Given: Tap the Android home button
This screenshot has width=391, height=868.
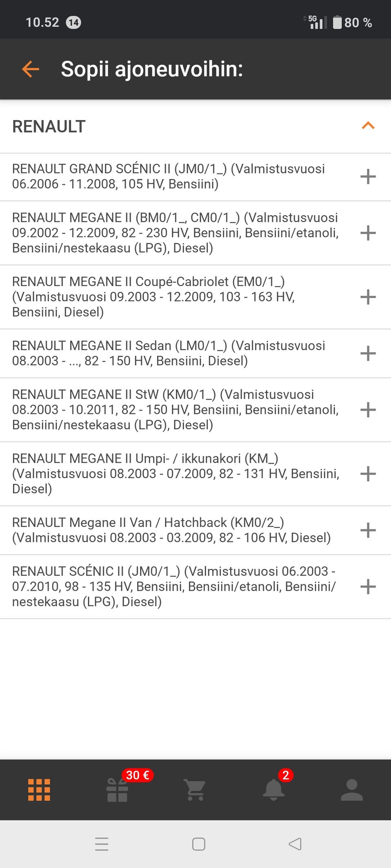Looking at the screenshot, I should point(198,844).
